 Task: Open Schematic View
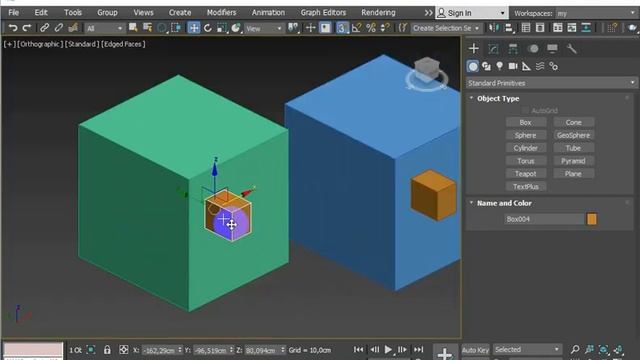pyautogui.click(x=586, y=28)
